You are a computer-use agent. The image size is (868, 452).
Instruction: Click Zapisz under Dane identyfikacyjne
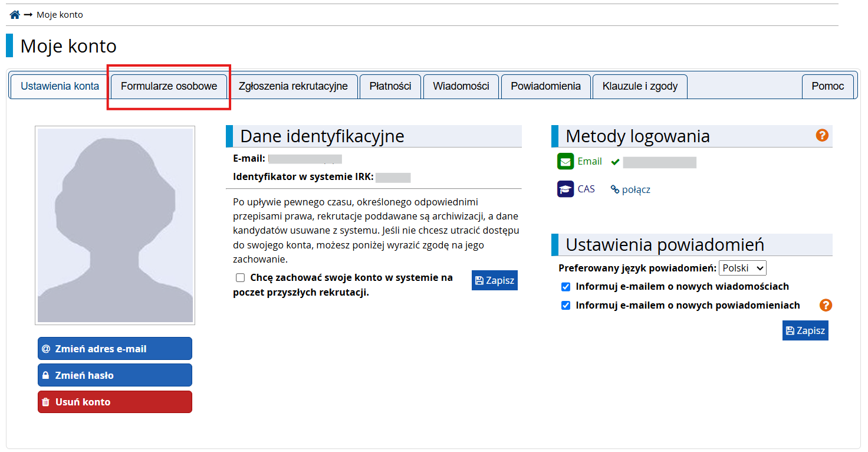pos(495,280)
